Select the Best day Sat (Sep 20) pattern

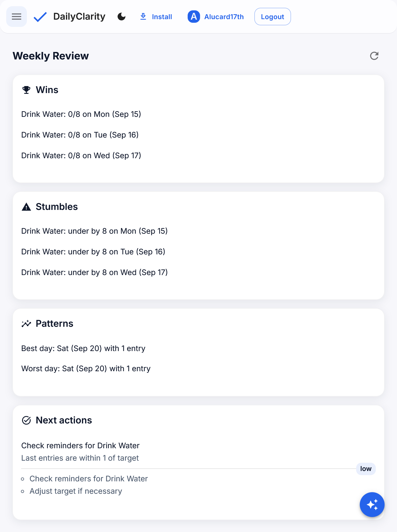(83, 348)
